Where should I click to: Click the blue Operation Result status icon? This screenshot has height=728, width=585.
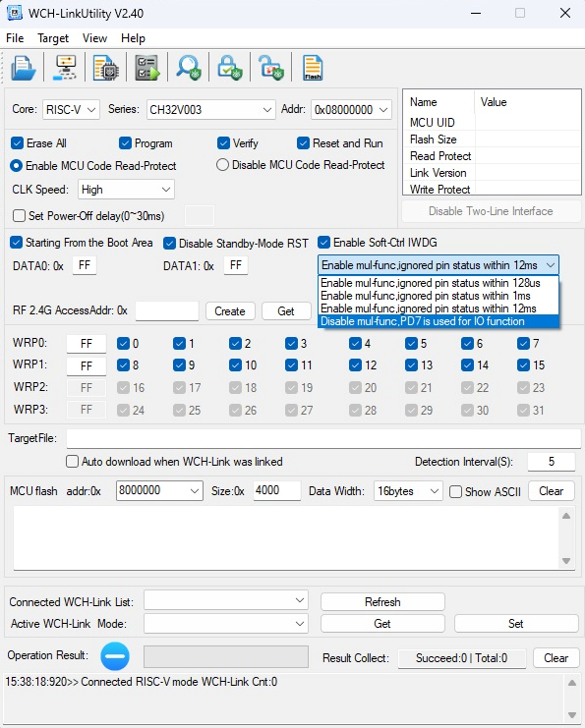pos(115,656)
